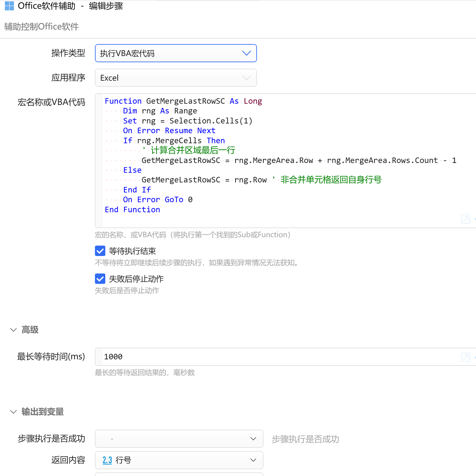Expand the 步骤执行是否成功 variable dropdown

[x=179, y=439]
